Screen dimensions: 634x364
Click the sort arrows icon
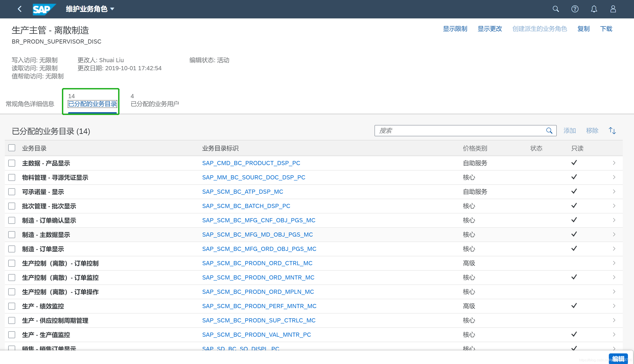612,130
